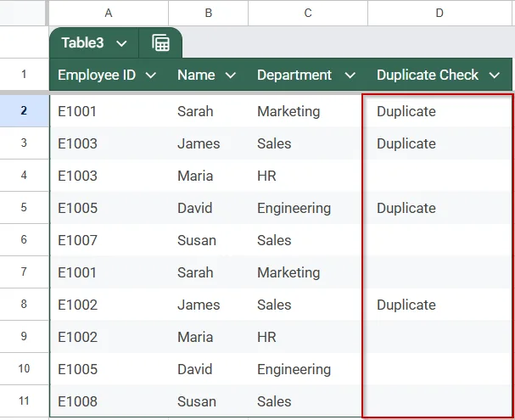
Task: Select Sales department cell in row 6
Action: tap(308, 240)
